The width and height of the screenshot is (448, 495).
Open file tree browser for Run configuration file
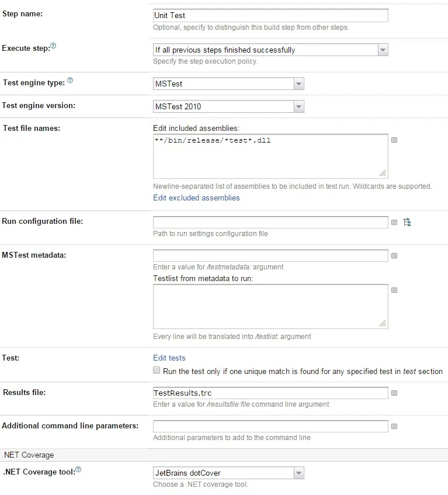407,223
